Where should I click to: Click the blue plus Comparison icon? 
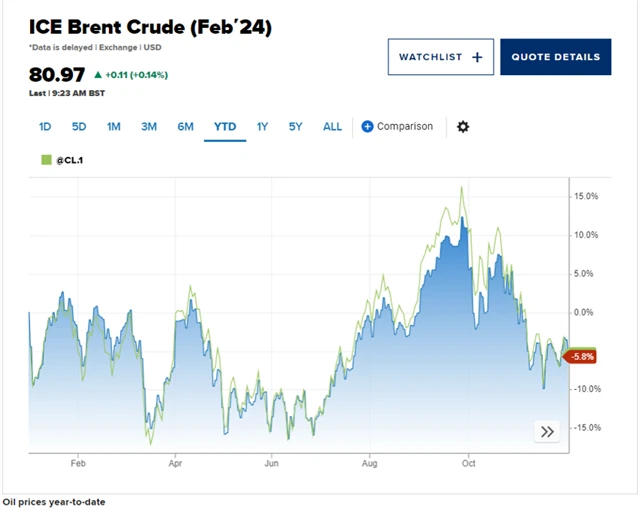[x=367, y=127]
